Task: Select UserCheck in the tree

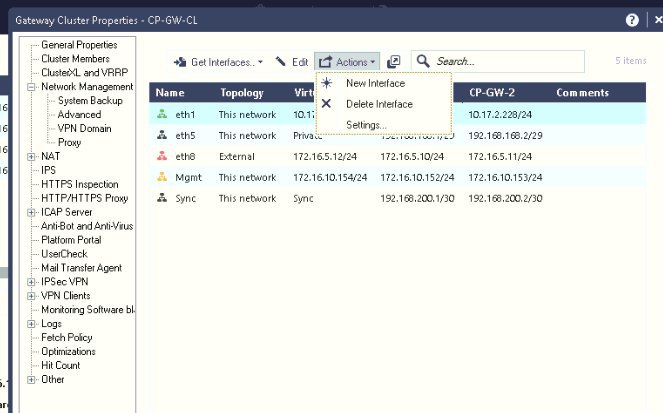Action: [x=64, y=254]
